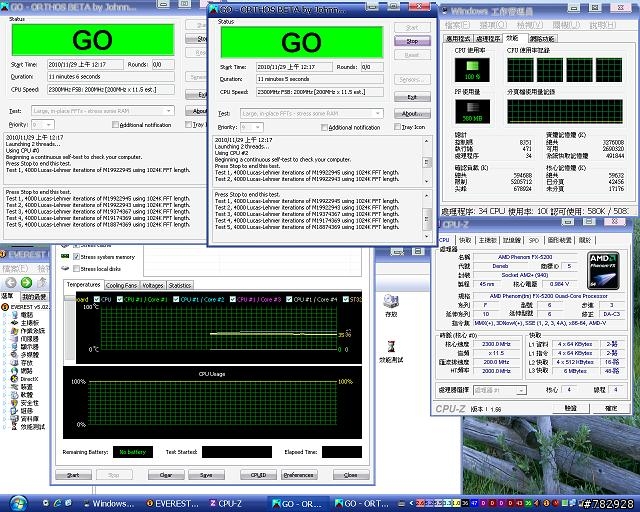This screenshot has height=512, width=640.
Task: Expand 電腦 tree node in EVEREST
Action: (5, 315)
